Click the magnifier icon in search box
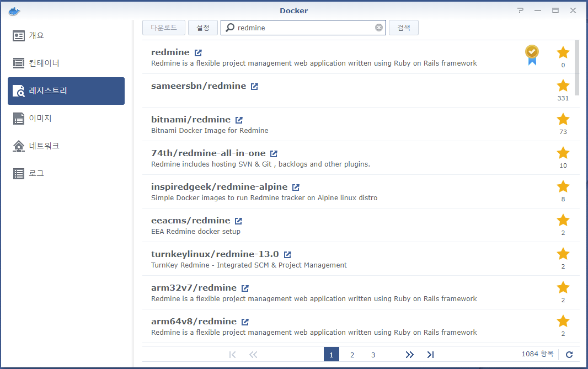The height and width of the screenshot is (369, 588). click(x=230, y=28)
